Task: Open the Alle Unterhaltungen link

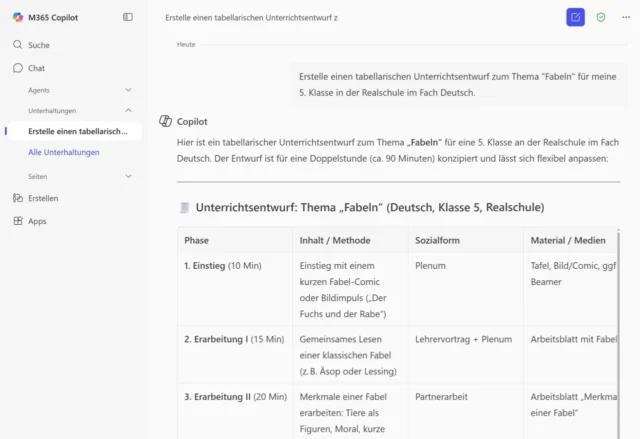Action: tap(64, 152)
